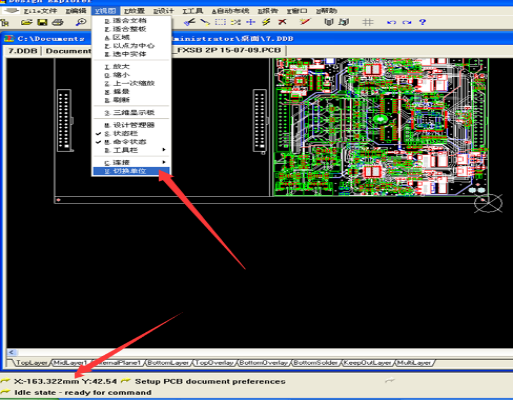The height and width of the screenshot is (400, 514).
Task: Undo with the blue left arrow icon
Action: [x=391, y=22]
